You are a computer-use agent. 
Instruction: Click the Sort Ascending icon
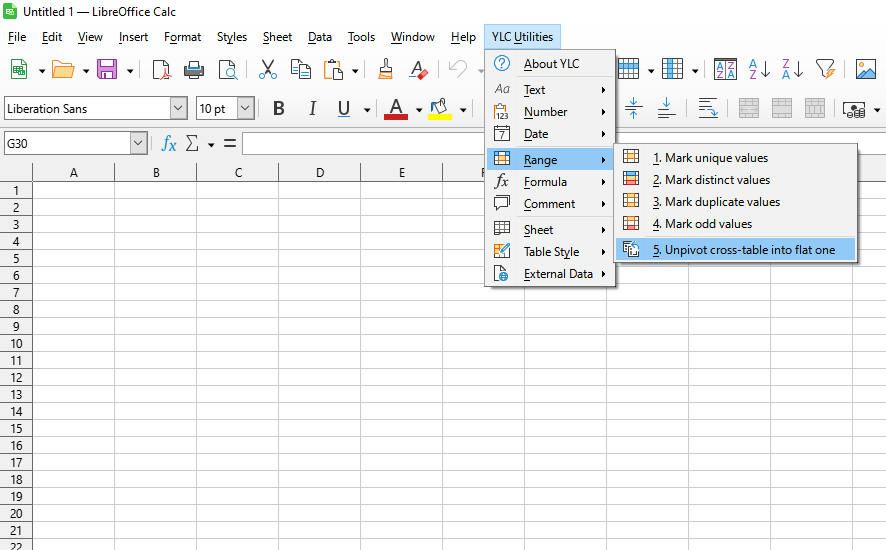click(759, 69)
